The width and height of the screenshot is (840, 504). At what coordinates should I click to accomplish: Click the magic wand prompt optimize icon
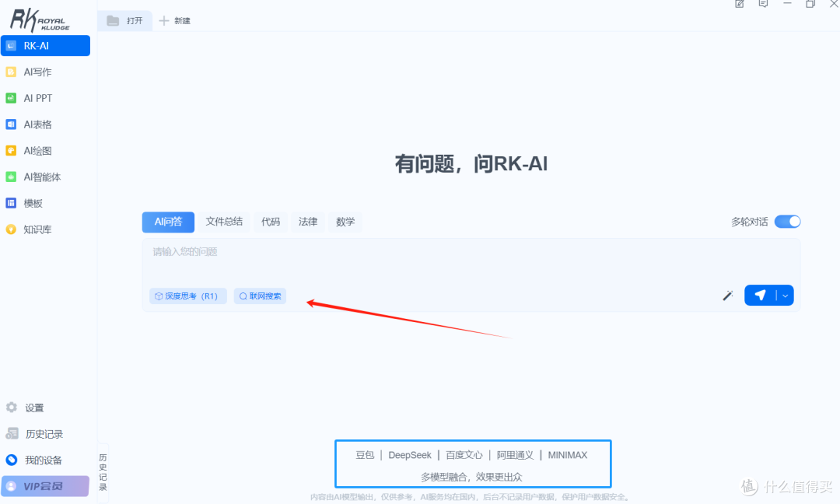pyautogui.click(x=727, y=296)
